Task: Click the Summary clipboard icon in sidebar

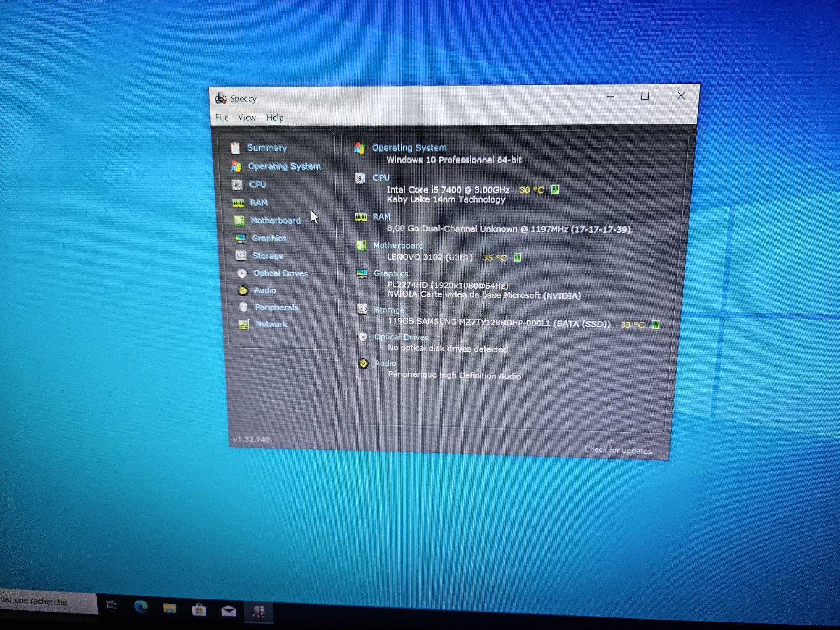Action: point(235,148)
